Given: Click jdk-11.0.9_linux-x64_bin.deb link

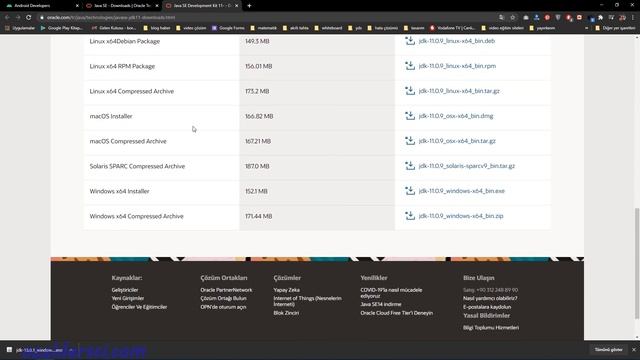Looking at the screenshot, I should coord(457,41).
